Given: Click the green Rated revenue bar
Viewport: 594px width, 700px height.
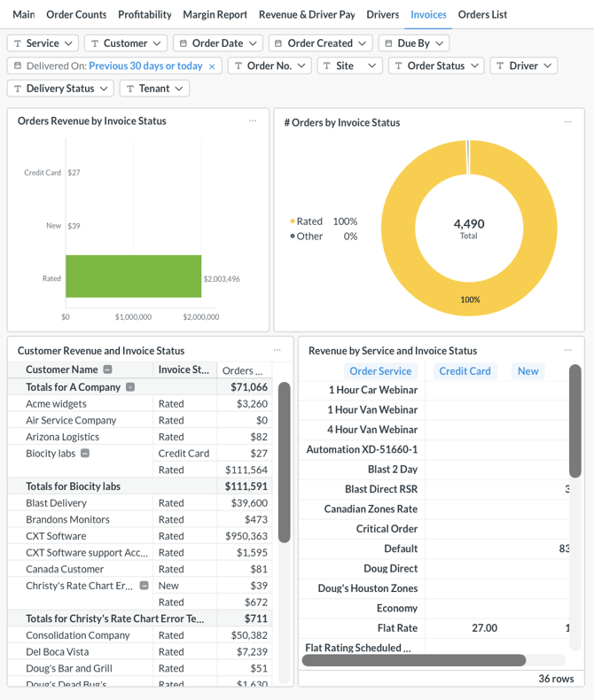Looking at the screenshot, I should coord(133,276).
